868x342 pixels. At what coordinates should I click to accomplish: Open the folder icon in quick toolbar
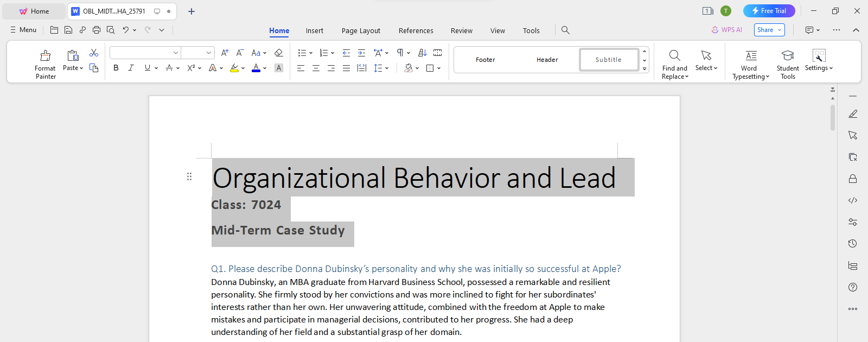pos(54,30)
